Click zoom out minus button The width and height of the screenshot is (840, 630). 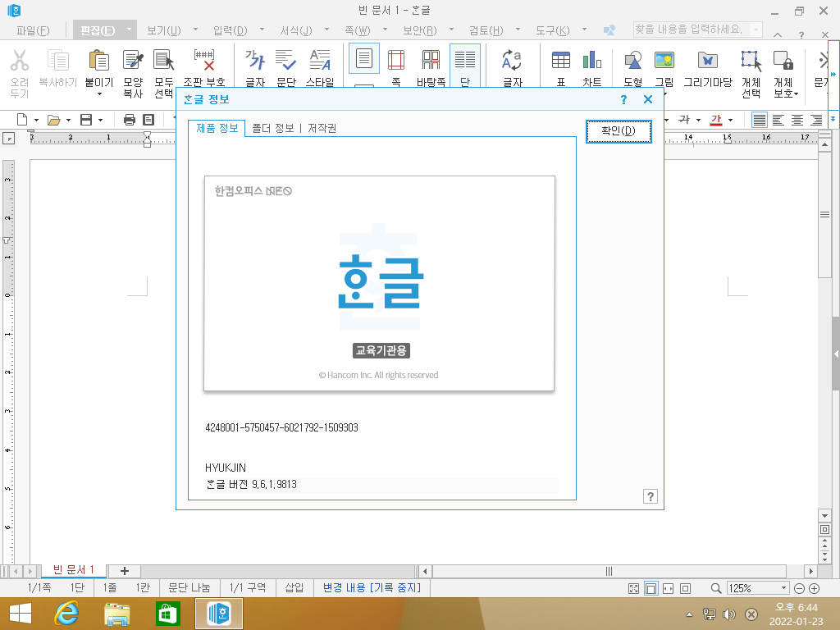[x=799, y=588]
